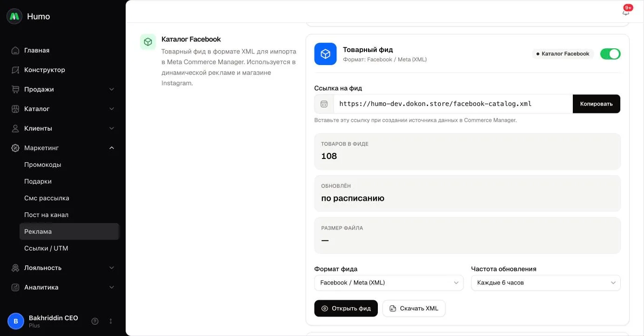Open account switcher arrows near Bakhriddin CEO

pos(111,321)
